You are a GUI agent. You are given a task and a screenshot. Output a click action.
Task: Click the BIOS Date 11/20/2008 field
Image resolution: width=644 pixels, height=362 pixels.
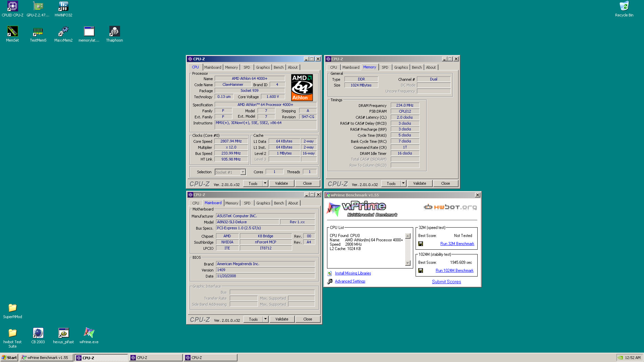point(265,276)
